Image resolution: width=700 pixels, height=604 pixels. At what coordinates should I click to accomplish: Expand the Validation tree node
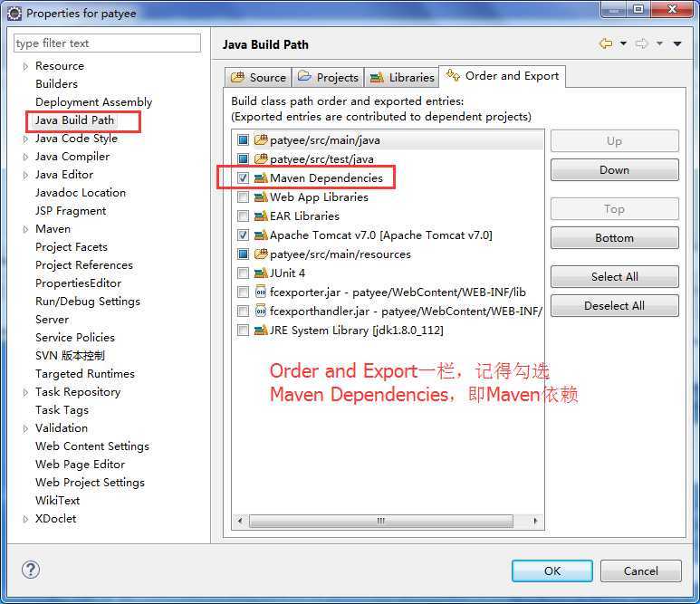click(x=25, y=428)
